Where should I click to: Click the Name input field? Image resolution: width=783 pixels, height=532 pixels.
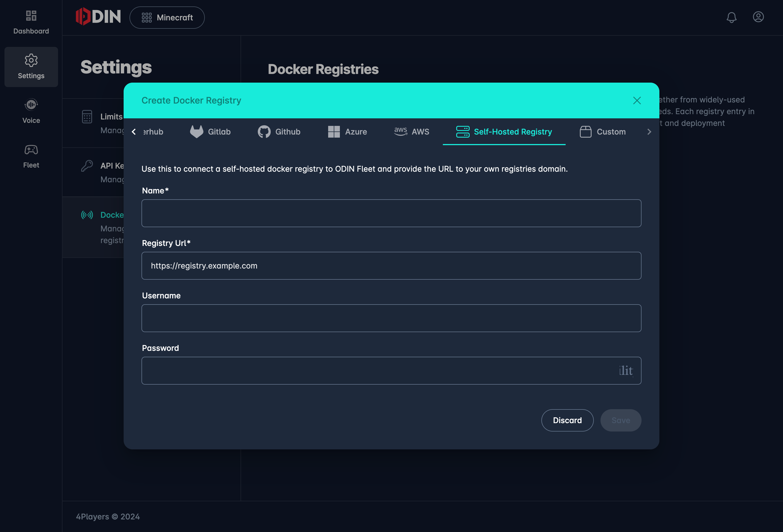391,213
